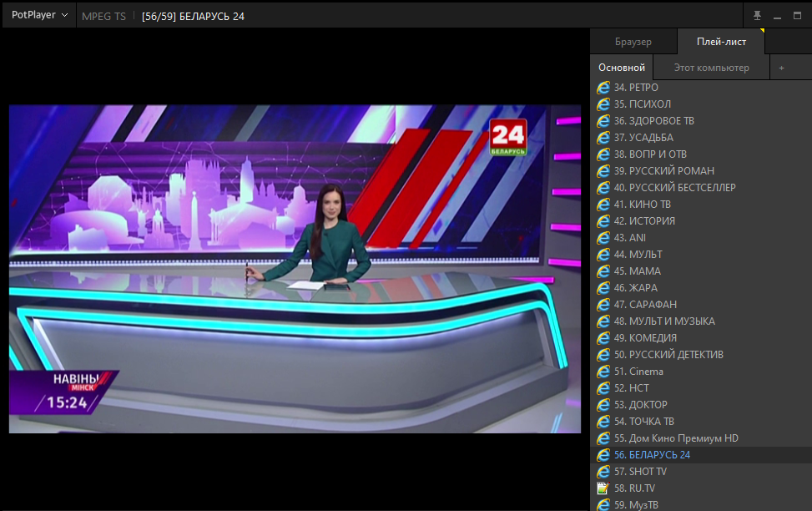Select channel 40. РУССКИЙ БЕСТСЕЛЛЕР
Viewport: 812px width, 511px height.
[x=701, y=188]
